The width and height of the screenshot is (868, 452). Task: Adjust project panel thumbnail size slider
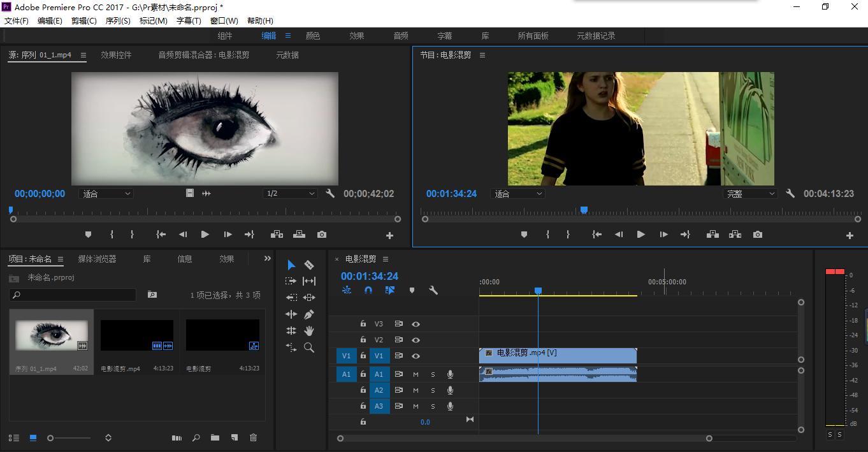click(x=51, y=438)
